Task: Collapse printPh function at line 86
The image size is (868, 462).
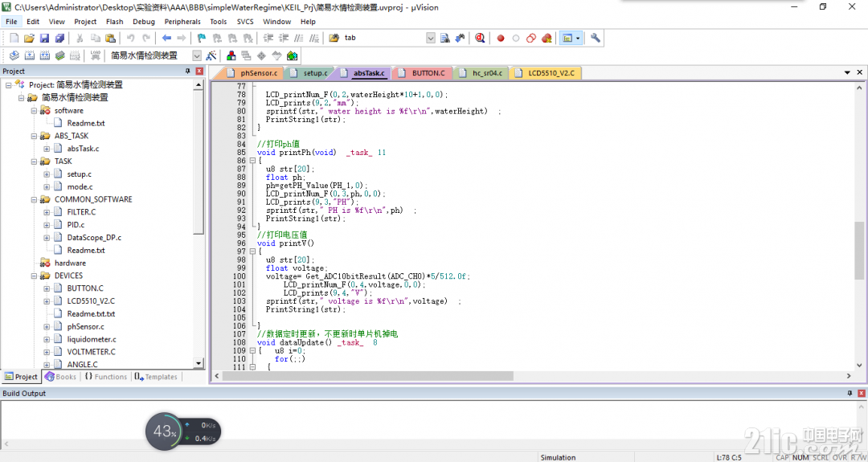Action: 253,161
